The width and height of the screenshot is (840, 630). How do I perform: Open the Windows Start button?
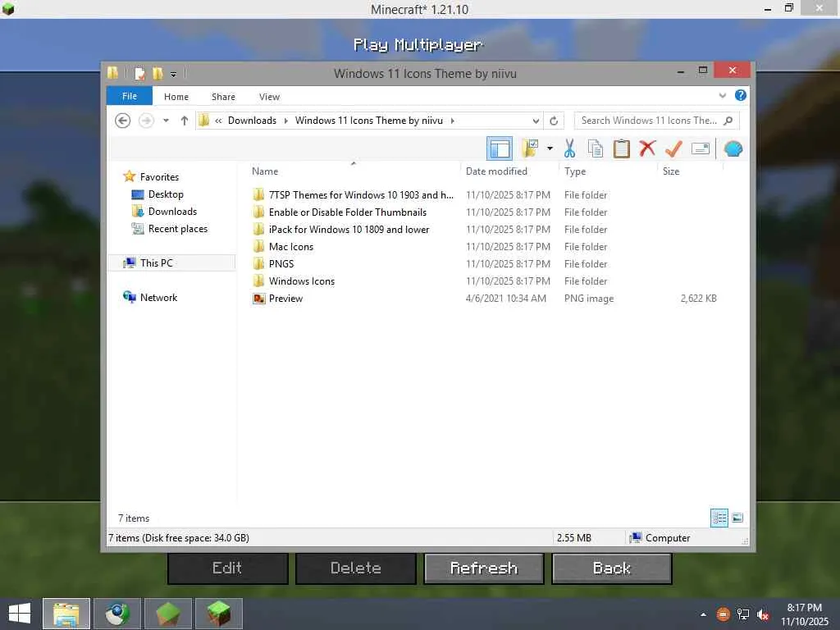pyautogui.click(x=20, y=614)
